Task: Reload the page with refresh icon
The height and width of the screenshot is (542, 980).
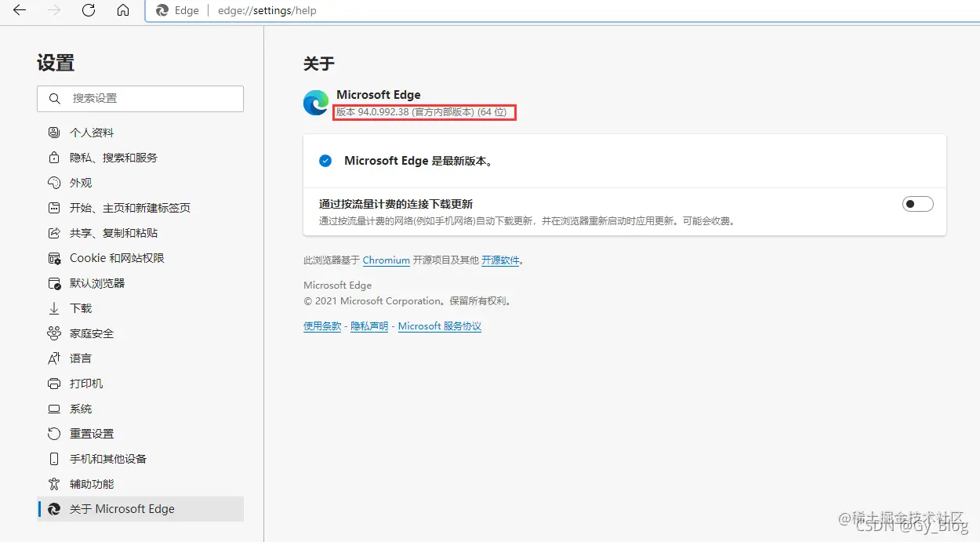Action: pos(89,10)
